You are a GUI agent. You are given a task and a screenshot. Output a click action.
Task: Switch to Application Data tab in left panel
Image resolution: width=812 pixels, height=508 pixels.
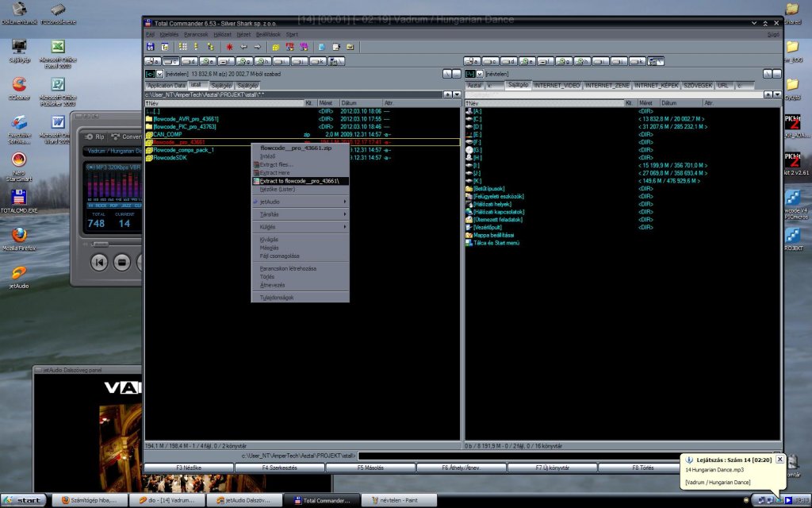[x=167, y=85]
